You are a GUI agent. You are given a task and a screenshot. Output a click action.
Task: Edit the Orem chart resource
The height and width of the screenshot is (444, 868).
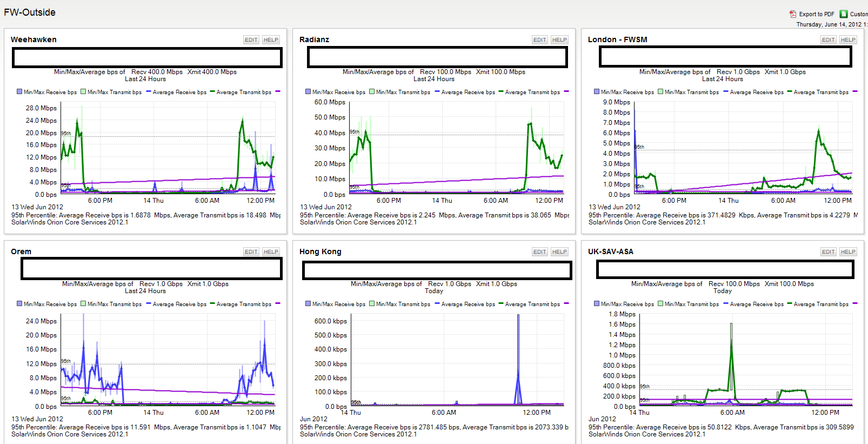pyautogui.click(x=251, y=252)
